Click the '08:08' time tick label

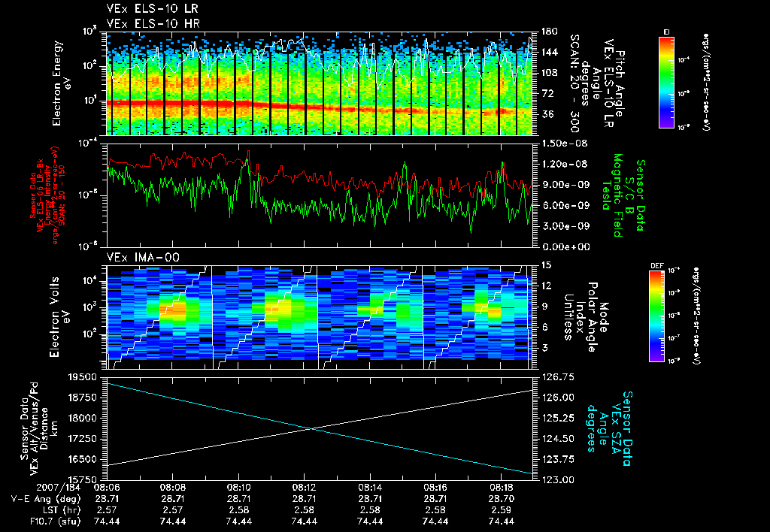point(173,488)
